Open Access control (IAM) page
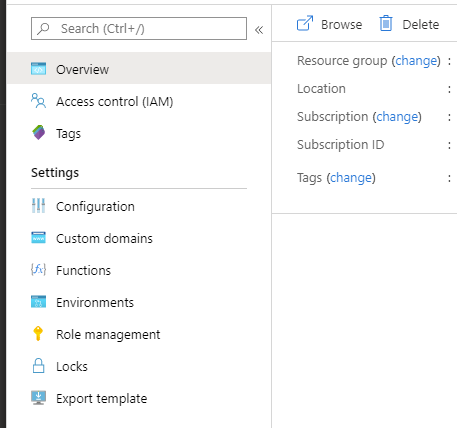This screenshot has width=457, height=428. point(139,101)
